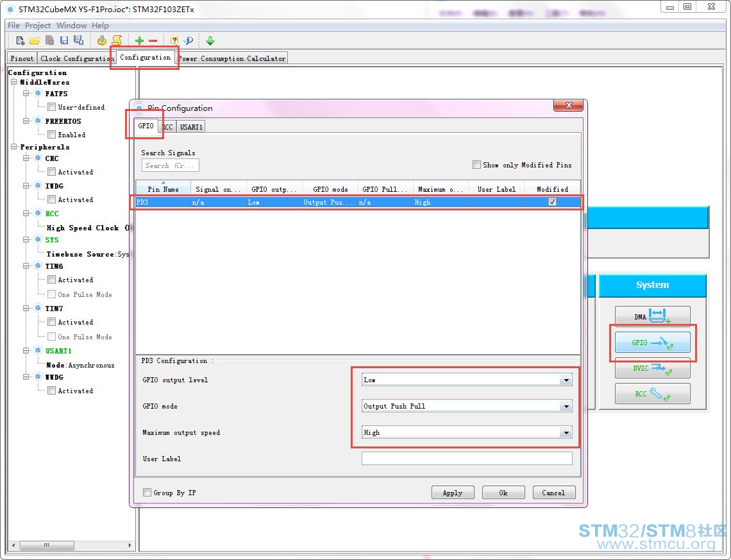Click the yellow Help question mark icon

click(174, 40)
